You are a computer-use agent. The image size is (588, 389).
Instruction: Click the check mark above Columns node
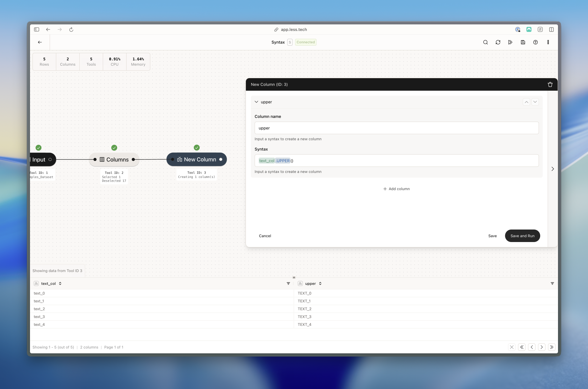pos(114,148)
